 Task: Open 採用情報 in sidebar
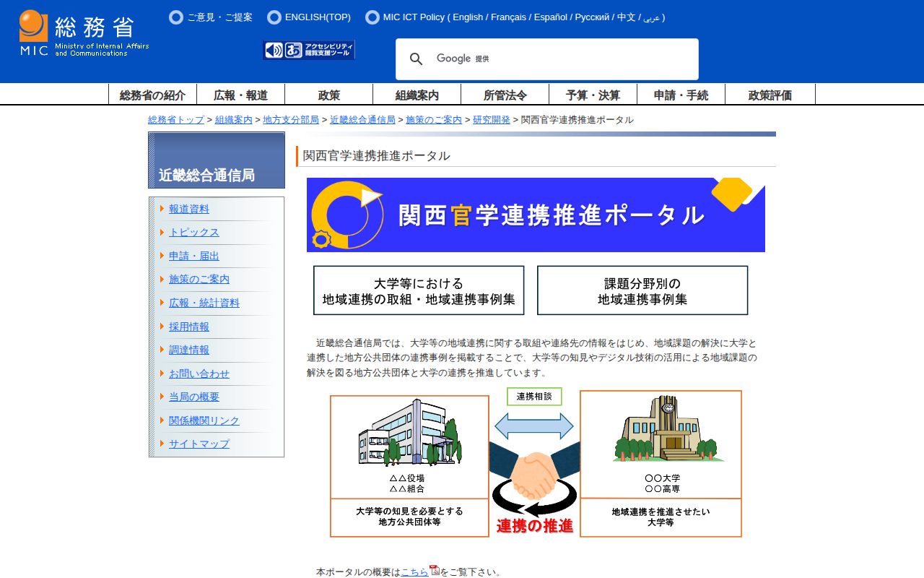pos(189,327)
